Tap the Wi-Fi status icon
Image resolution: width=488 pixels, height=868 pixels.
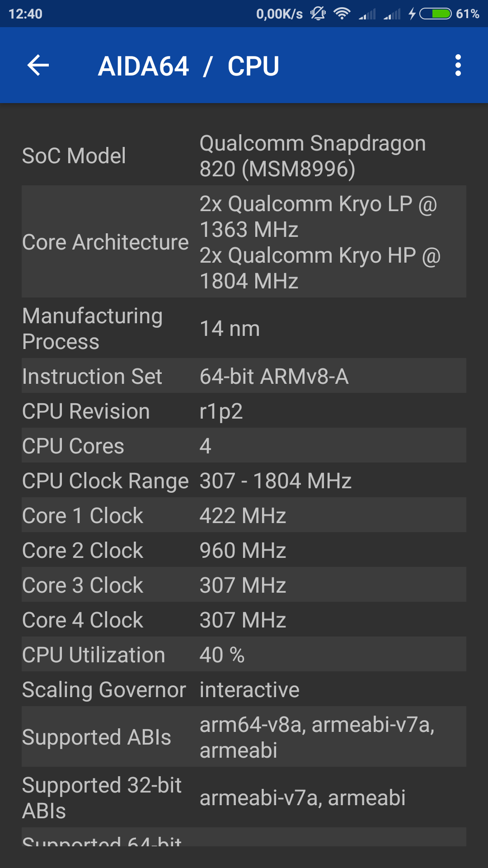342,14
